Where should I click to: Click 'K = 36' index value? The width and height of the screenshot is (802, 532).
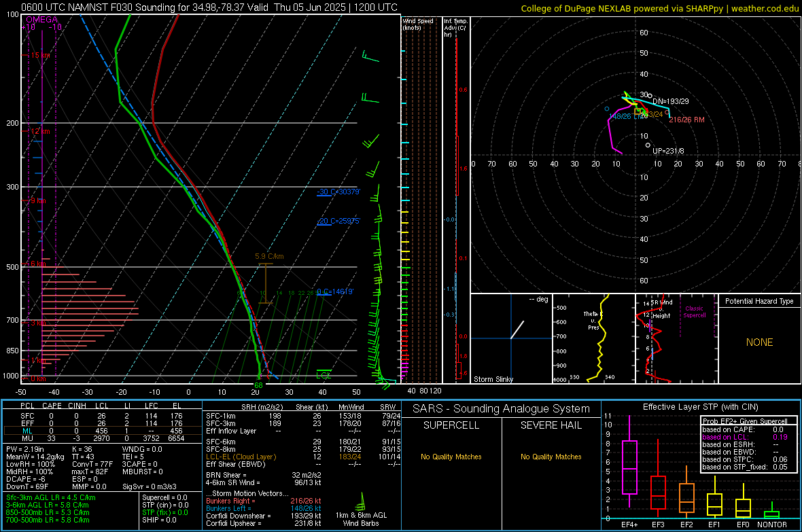tap(82, 449)
